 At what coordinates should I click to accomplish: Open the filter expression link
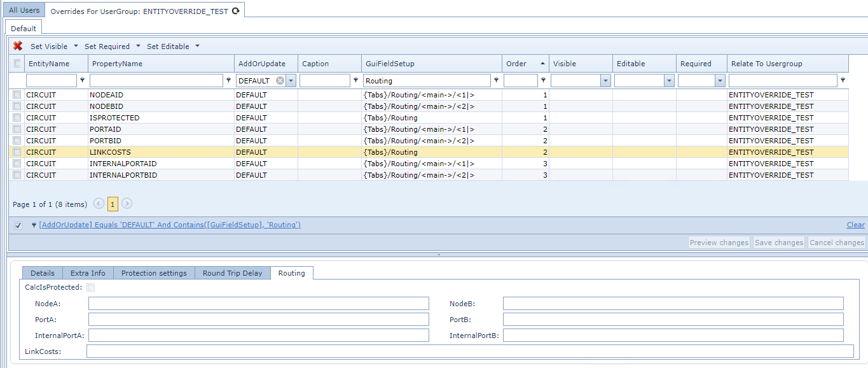point(170,225)
